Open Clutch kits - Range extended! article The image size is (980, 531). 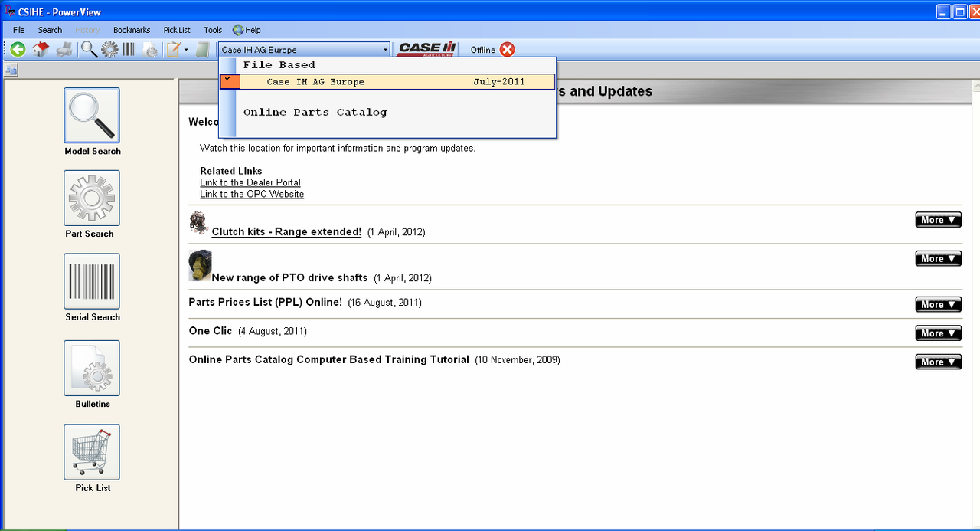click(286, 231)
